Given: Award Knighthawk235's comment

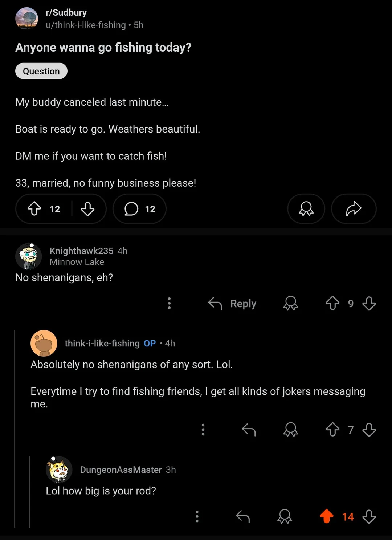Looking at the screenshot, I should (x=291, y=303).
